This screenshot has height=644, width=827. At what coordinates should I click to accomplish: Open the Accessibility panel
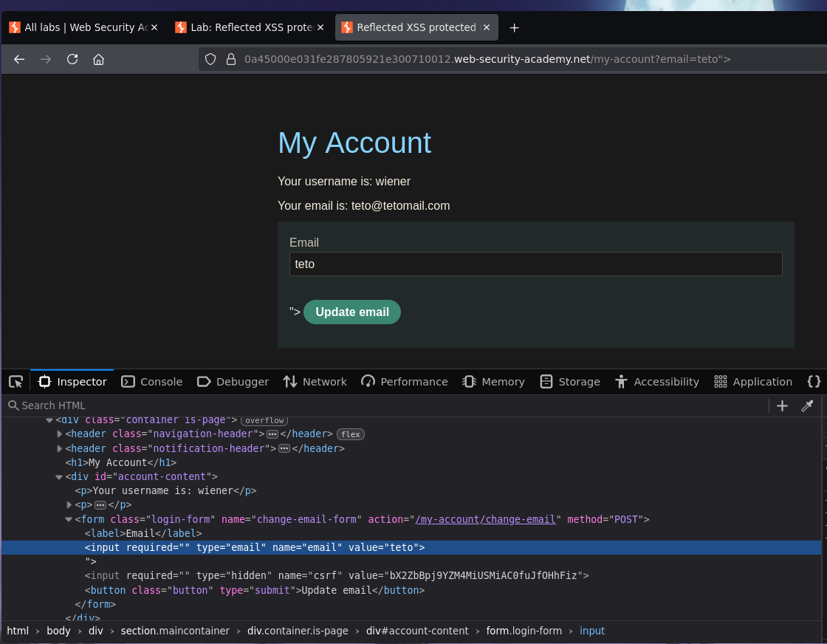tap(657, 381)
